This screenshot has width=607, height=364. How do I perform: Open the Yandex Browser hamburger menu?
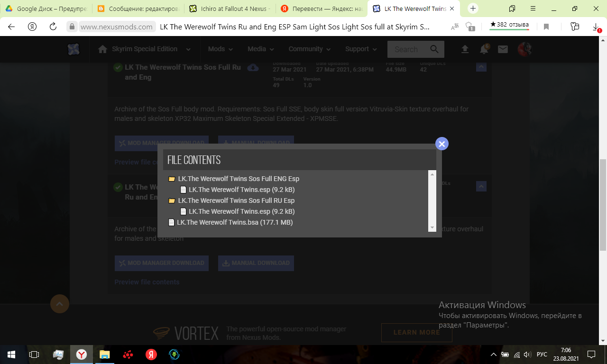pos(533,9)
